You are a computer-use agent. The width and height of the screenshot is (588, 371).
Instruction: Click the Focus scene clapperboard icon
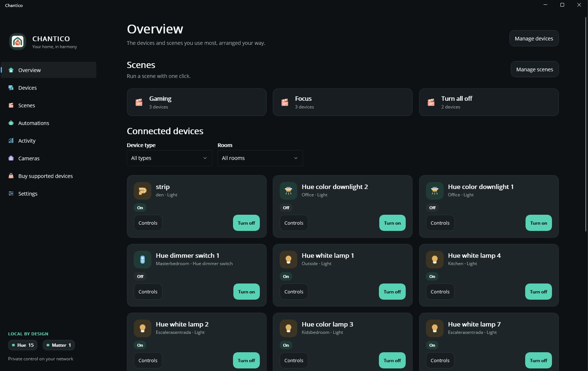tap(285, 102)
